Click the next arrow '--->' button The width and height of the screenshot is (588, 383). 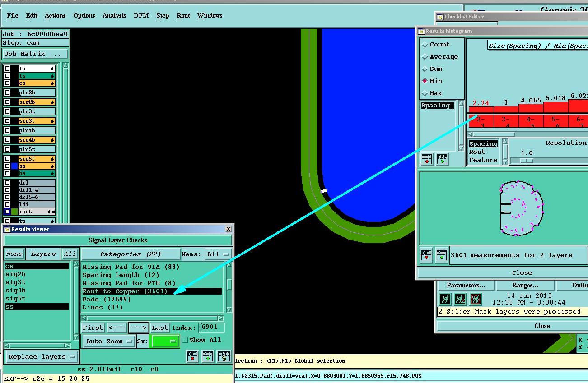[x=138, y=328]
